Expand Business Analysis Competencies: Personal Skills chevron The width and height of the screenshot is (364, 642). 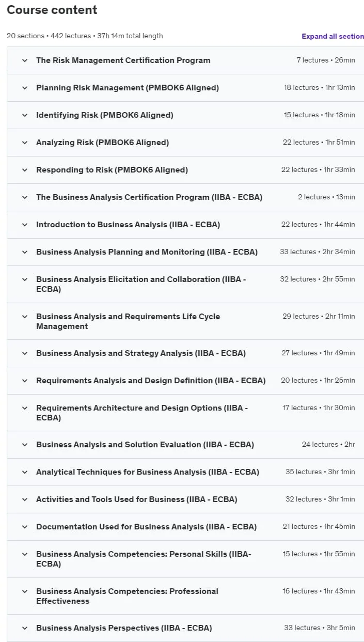click(24, 554)
